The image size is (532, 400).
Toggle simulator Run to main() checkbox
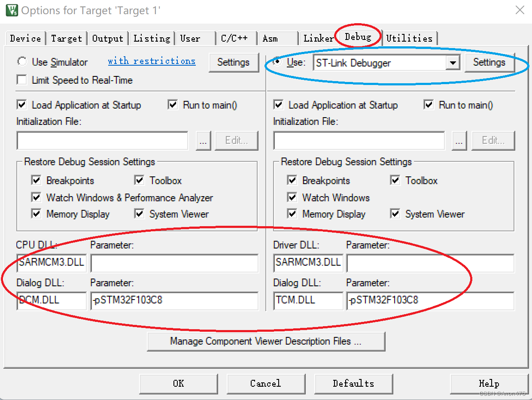coord(173,105)
